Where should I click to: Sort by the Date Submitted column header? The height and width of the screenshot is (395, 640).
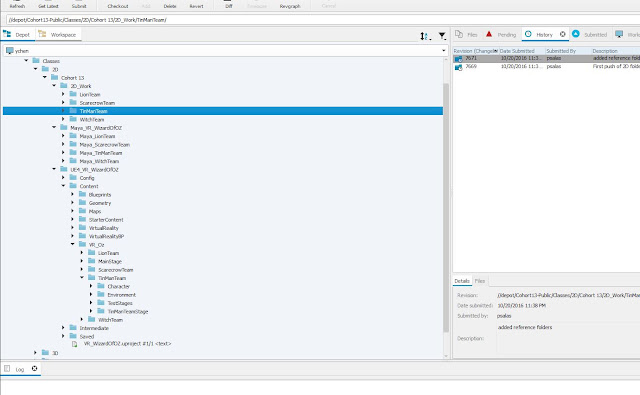click(x=522, y=51)
